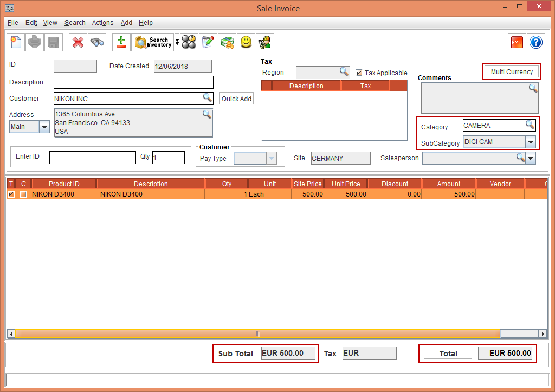The height and width of the screenshot is (392, 555).
Task: Click the four balls with question mark icon
Action: click(189, 42)
